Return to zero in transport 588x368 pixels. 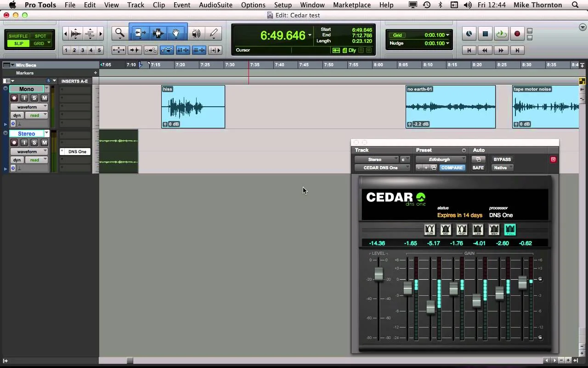click(469, 50)
